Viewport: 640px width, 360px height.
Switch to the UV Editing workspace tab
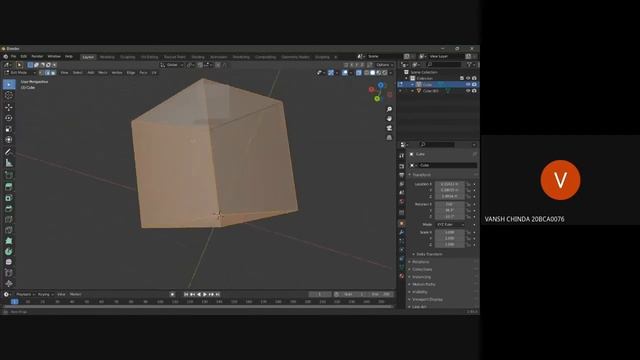pyautogui.click(x=149, y=57)
